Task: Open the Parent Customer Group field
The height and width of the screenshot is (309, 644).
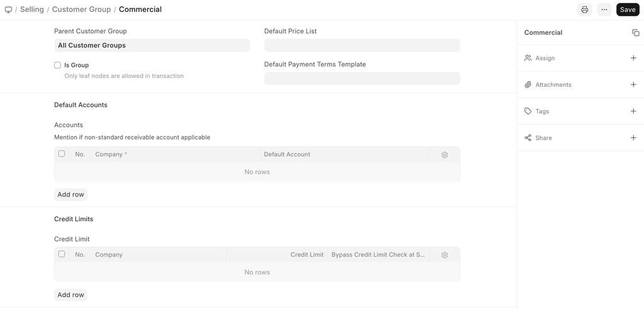Action: 152,45
